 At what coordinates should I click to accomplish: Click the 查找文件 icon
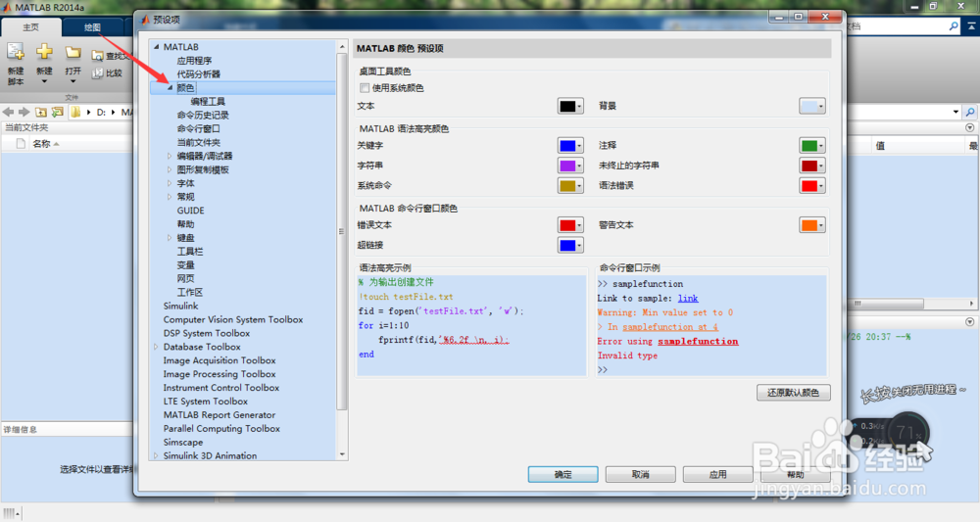(x=97, y=56)
